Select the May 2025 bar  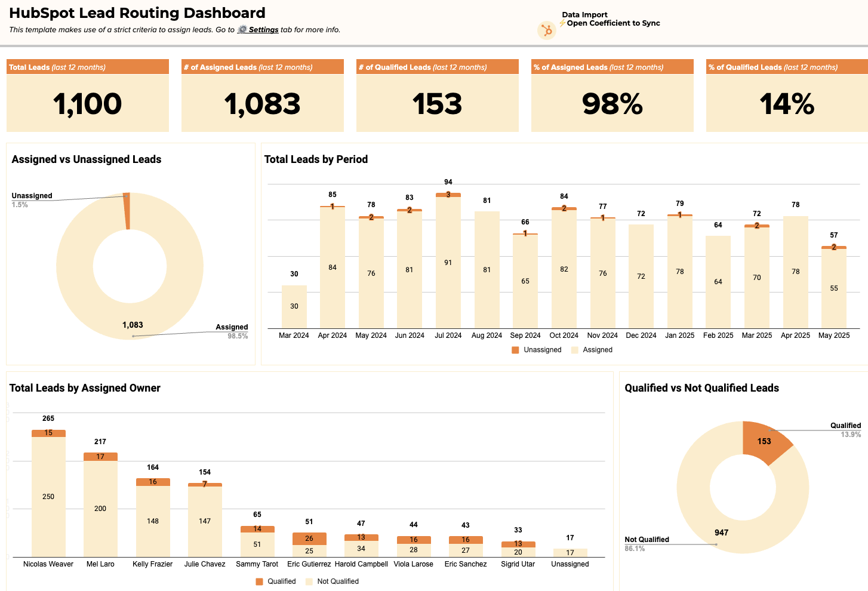(x=834, y=287)
